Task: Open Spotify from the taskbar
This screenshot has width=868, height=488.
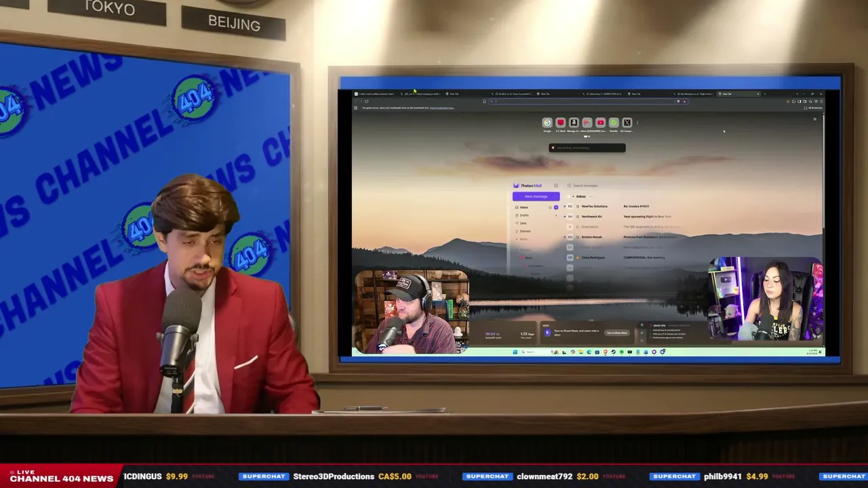Action: [x=622, y=352]
